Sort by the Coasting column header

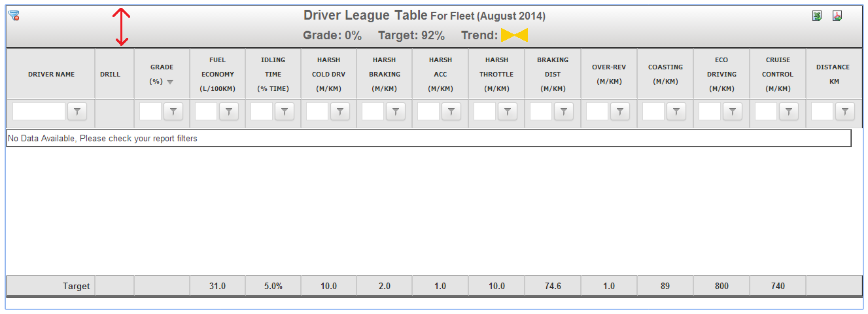point(665,74)
